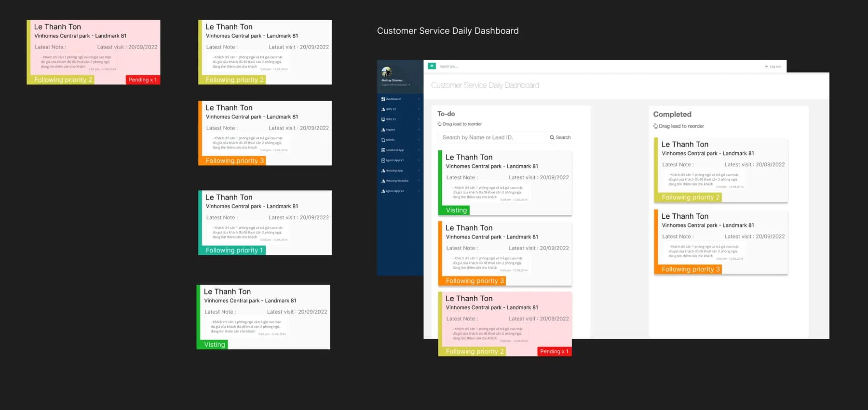Click 'Latest visit : 20/09/2022' on teal priority 1 card
The image size is (868, 410).
point(298,218)
